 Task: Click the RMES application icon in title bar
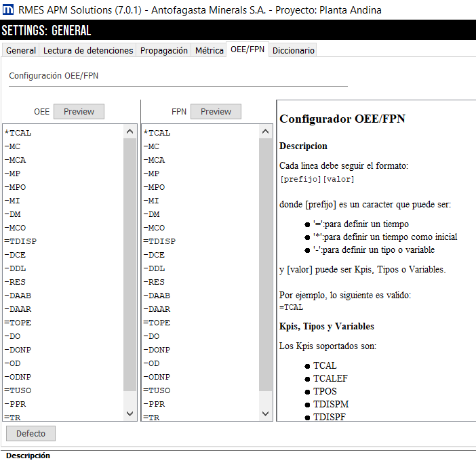[x=8, y=9]
